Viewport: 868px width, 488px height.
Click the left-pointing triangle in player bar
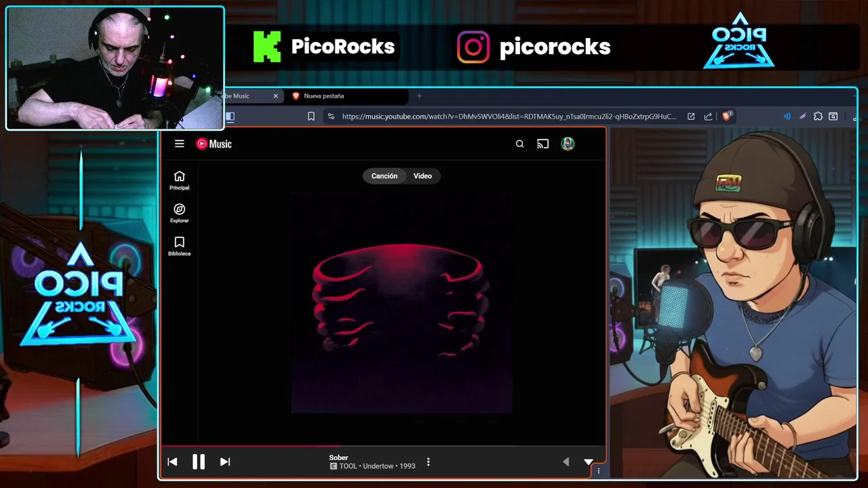pos(566,462)
